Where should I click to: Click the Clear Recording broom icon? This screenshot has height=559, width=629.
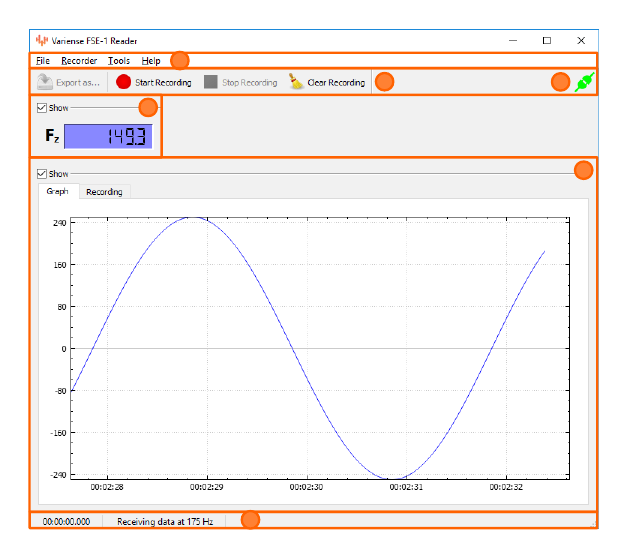coord(296,82)
